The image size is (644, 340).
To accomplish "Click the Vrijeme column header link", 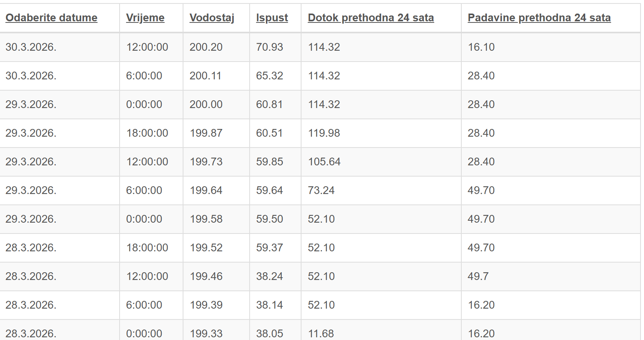I will pos(145,18).
